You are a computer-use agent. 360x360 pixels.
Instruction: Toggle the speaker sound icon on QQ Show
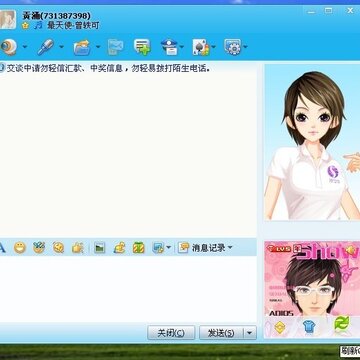point(350,249)
